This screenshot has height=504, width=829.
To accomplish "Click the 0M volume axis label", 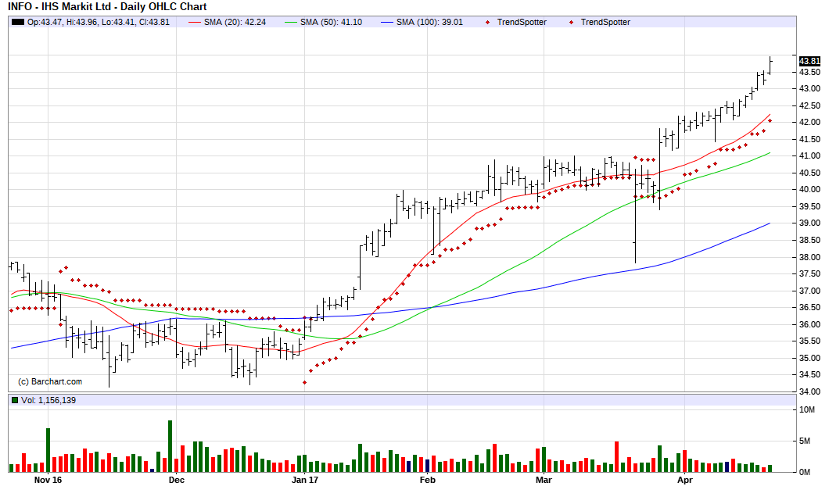I will [x=805, y=472].
